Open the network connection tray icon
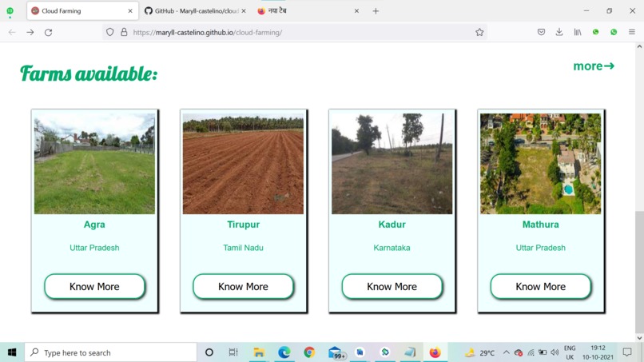 531,352
